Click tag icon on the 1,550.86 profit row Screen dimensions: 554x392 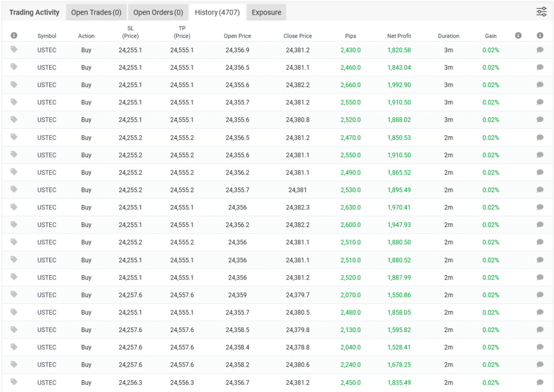[x=14, y=295]
